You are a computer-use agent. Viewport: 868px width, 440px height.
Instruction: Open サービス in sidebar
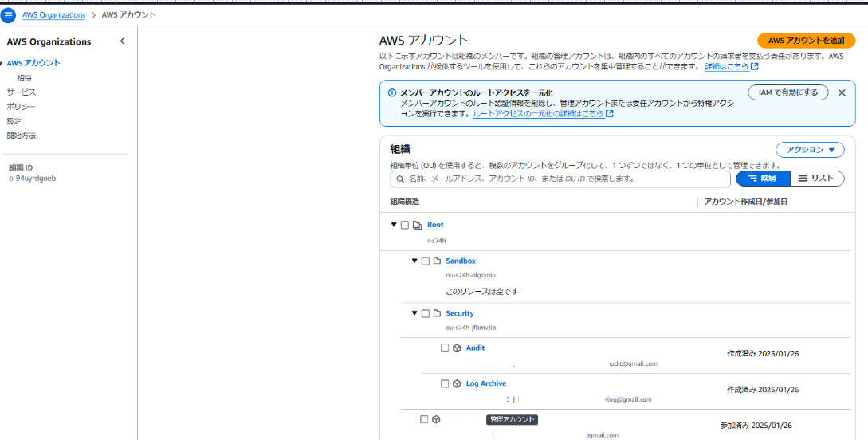pos(22,92)
